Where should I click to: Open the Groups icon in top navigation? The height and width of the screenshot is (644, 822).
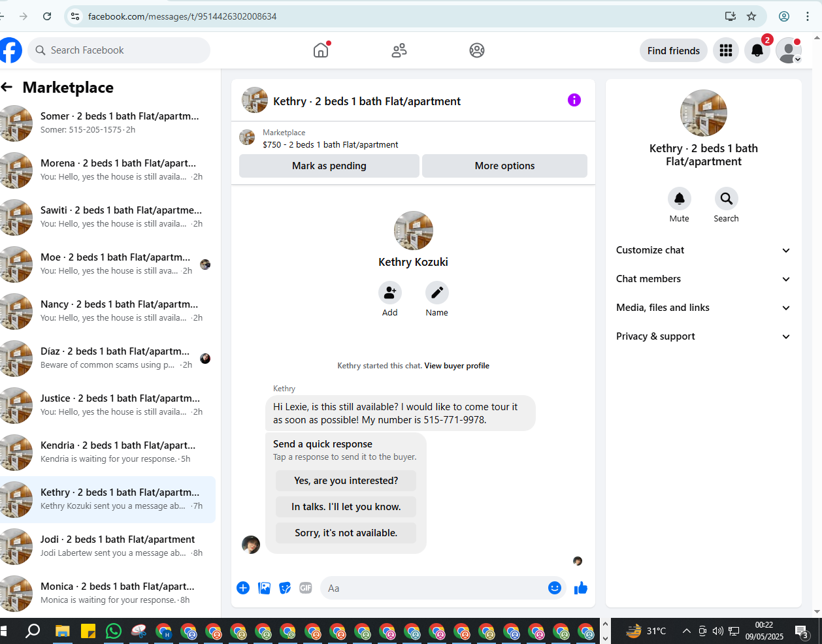pos(477,50)
